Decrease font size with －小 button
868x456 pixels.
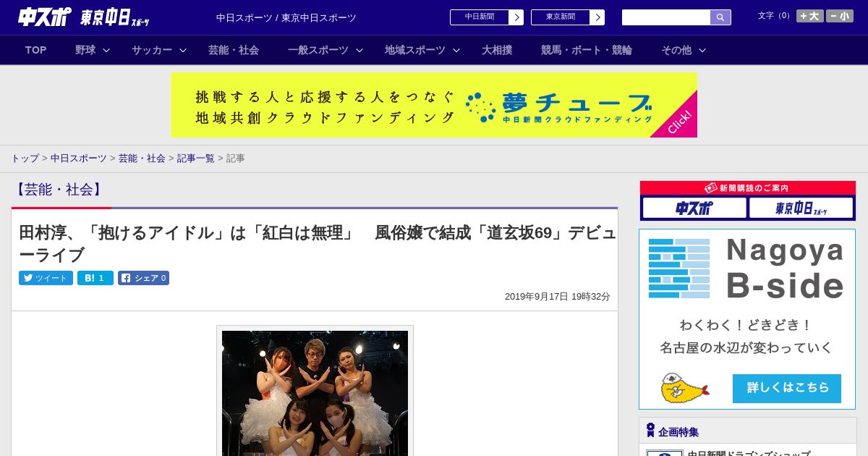(x=840, y=16)
